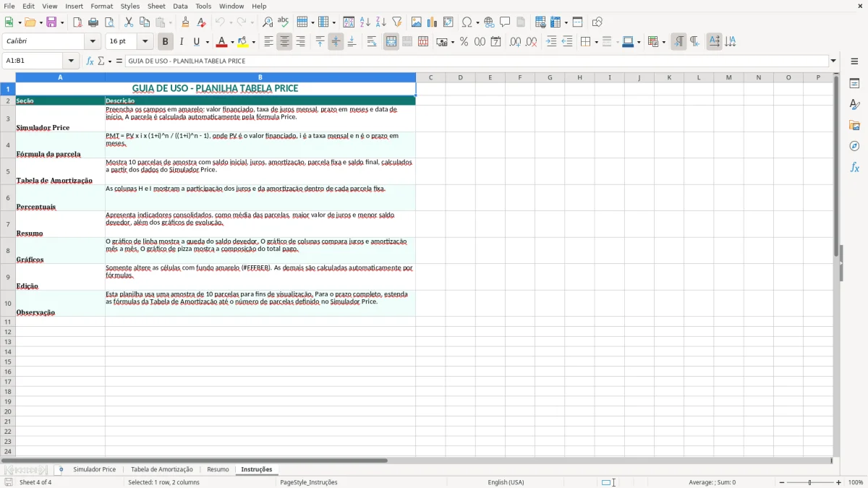Expand the Name Box dropdown

coord(71,61)
